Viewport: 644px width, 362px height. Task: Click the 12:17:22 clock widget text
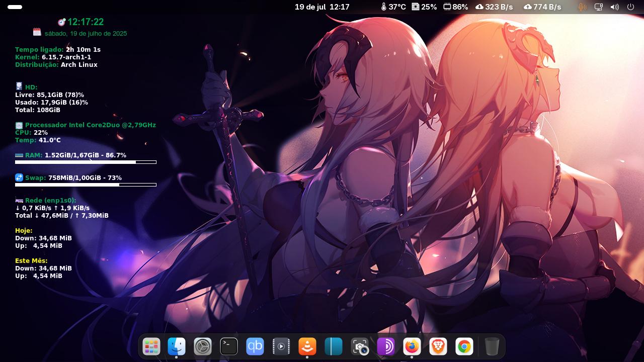(86, 22)
